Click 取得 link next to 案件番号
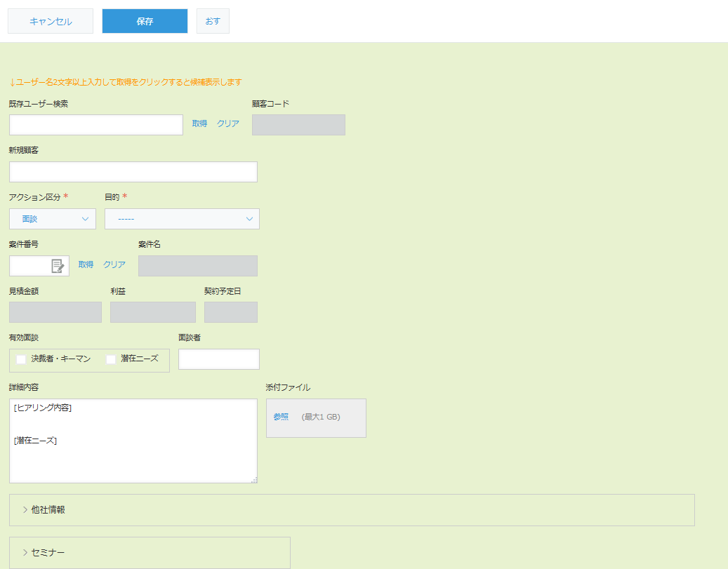728x569 pixels. pos(86,265)
